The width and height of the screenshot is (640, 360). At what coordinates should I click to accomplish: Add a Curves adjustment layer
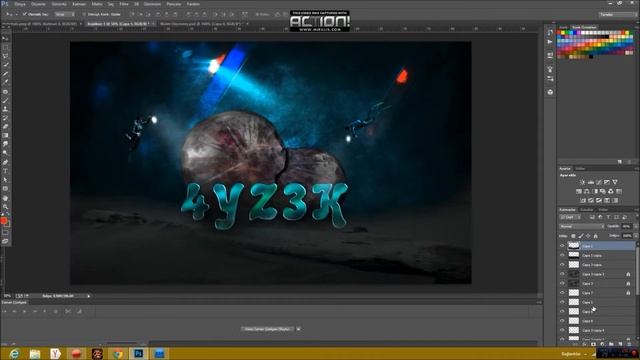[599, 182]
